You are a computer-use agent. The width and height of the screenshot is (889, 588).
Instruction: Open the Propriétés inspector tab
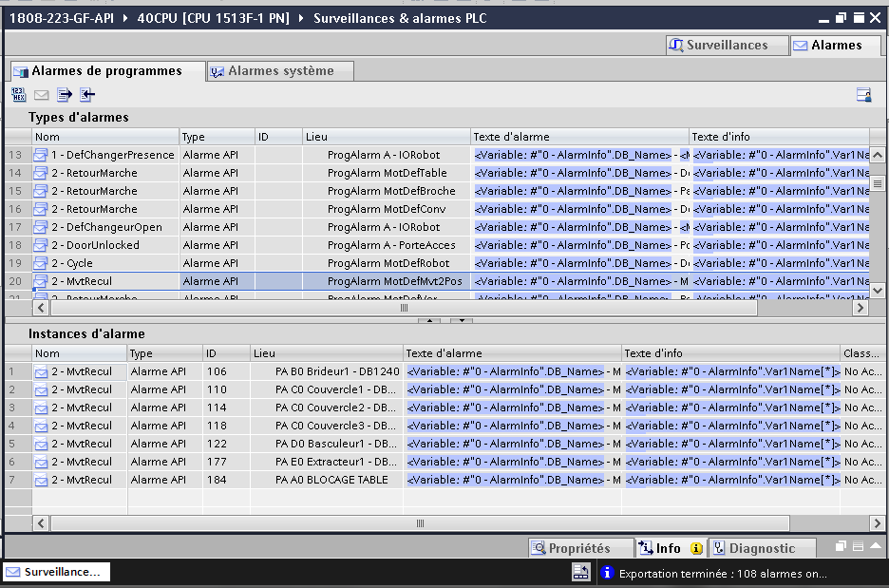coord(580,548)
